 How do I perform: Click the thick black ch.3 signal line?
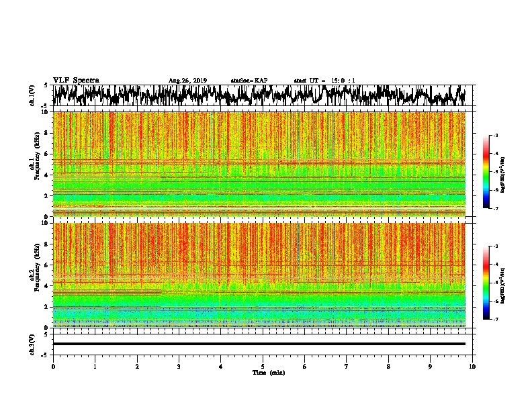[259, 344]
